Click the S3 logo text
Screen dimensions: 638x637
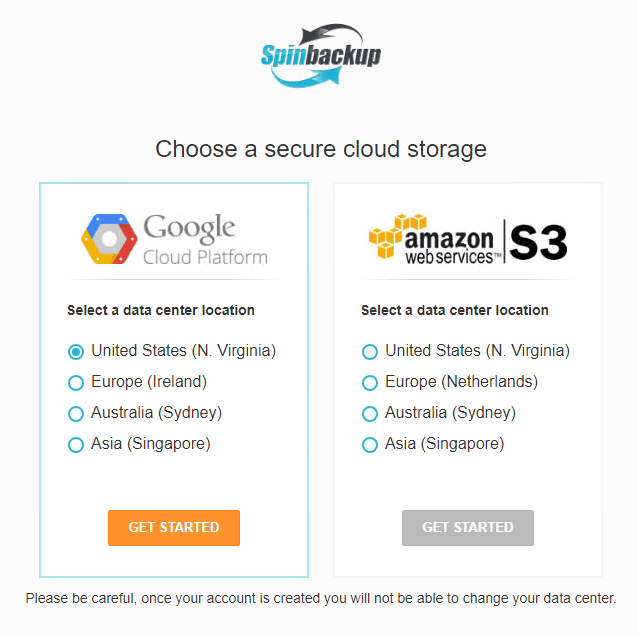point(539,241)
